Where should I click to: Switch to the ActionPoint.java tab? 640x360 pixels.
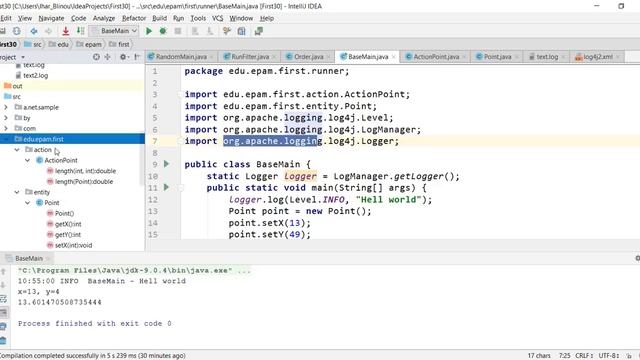pos(436,57)
